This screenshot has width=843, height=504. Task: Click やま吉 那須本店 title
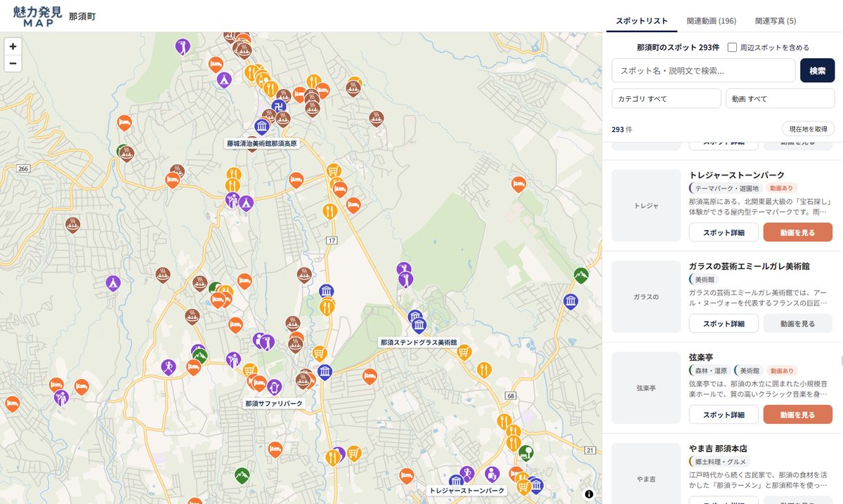coord(718,449)
